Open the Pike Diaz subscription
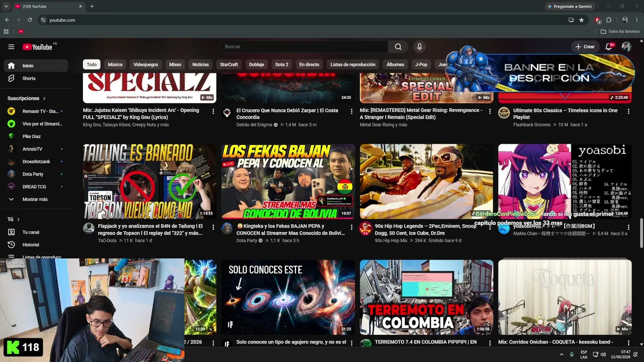This screenshot has height=362, width=644. coord(36,136)
